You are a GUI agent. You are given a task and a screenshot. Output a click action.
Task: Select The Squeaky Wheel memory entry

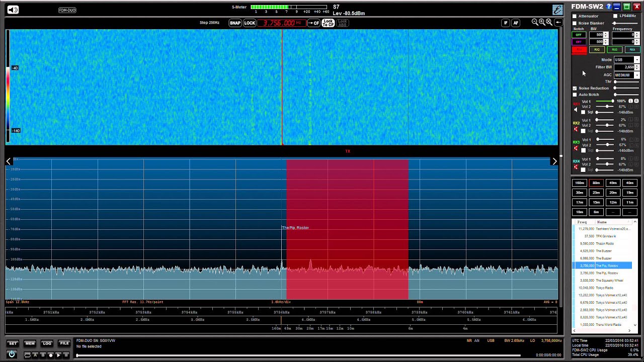click(603, 281)
